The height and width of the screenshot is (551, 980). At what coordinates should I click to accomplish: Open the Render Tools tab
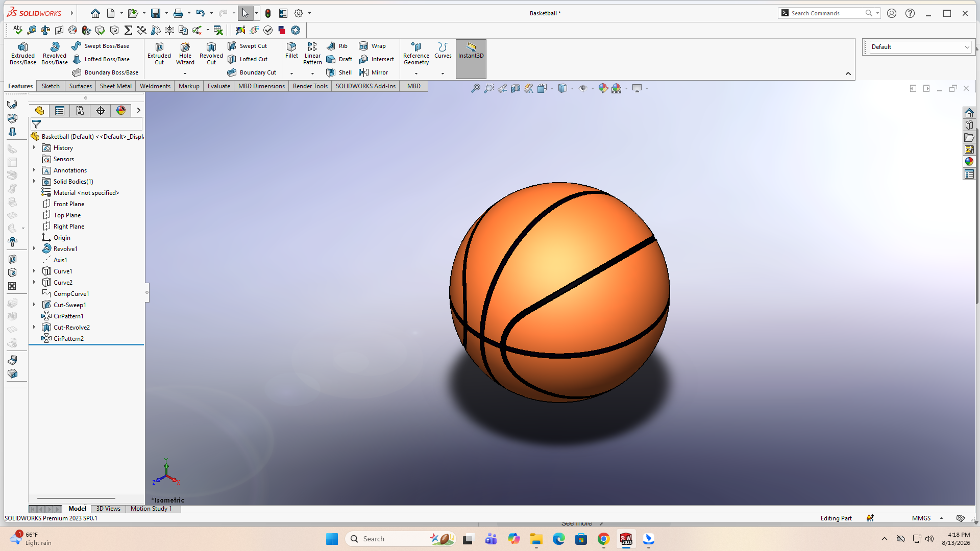tap(310, 86)
